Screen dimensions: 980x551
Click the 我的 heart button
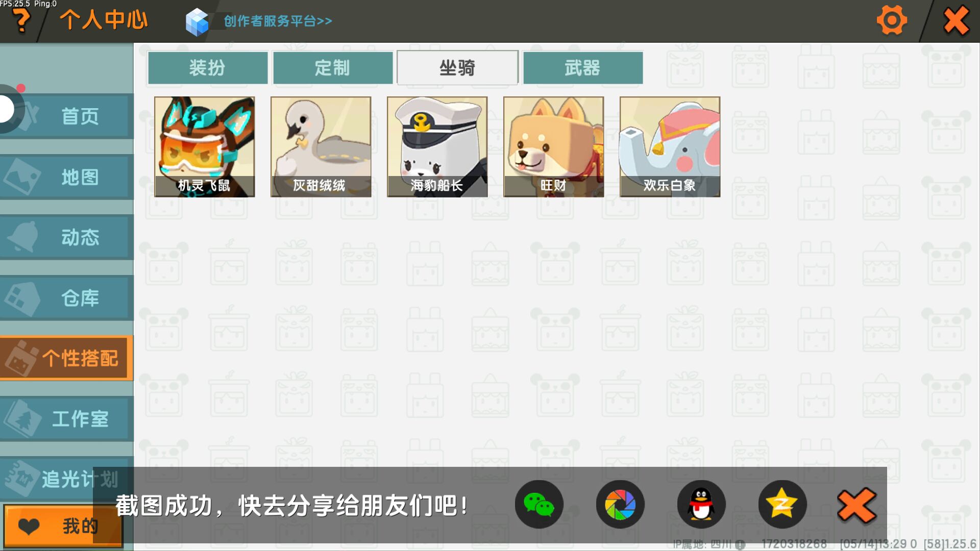[63, 526]
